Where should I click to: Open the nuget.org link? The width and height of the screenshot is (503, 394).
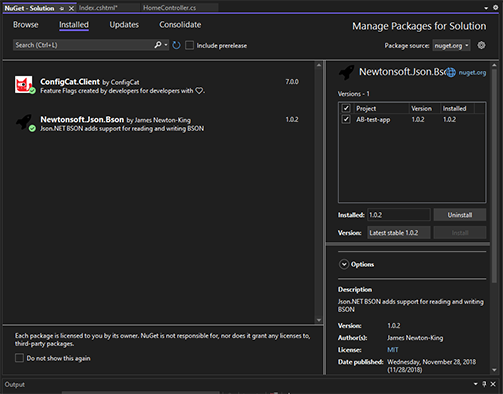pyautogui.click(x=472, y=72)
